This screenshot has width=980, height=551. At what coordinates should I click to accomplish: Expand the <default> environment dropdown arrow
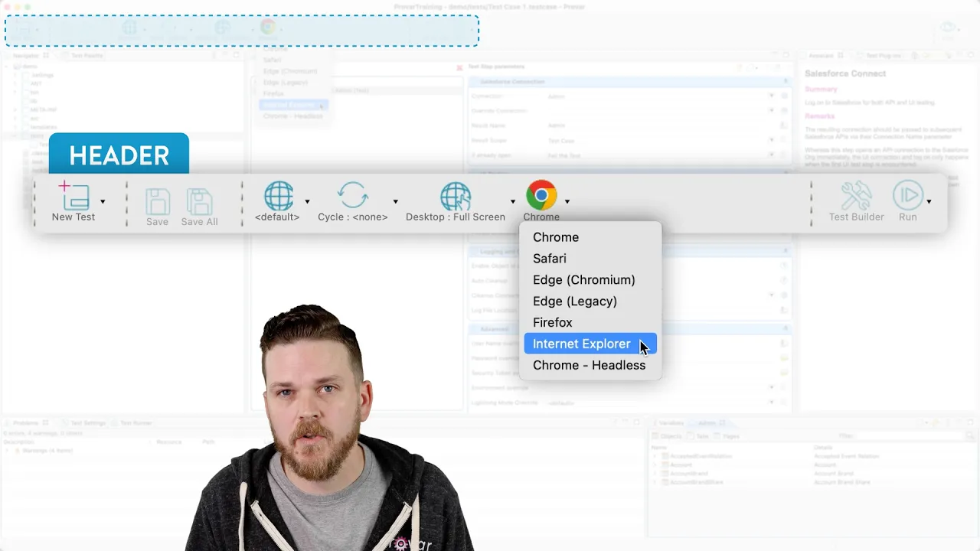307,202
